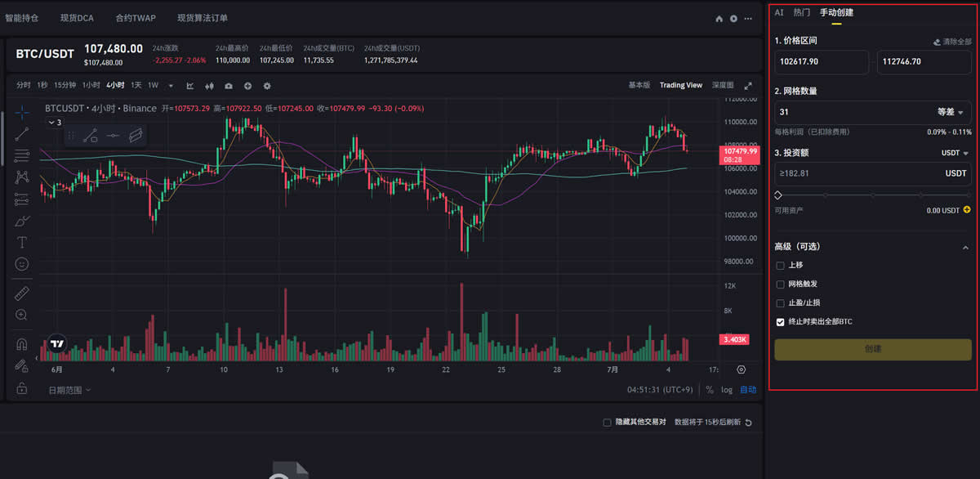The image size is (980, 479).
Task: Switch to the 热门 tab
Action: (801, 12)
